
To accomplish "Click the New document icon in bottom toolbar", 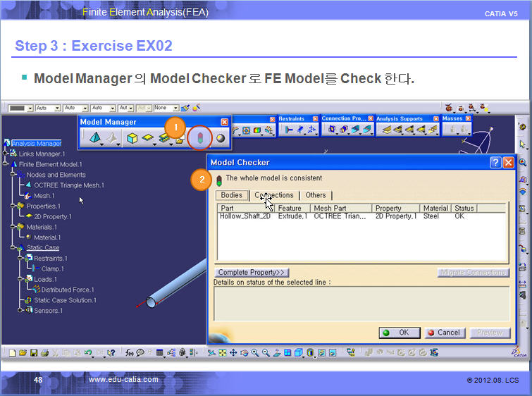I will (12, 352).
